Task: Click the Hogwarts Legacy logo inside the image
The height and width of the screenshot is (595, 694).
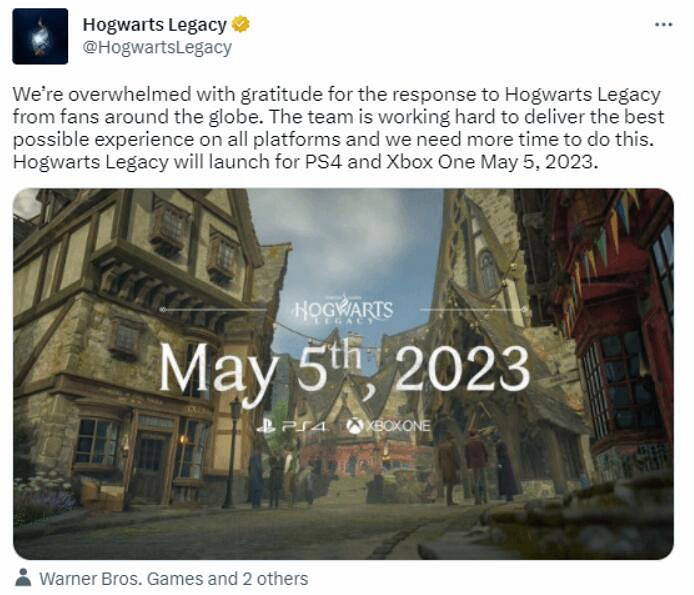Action: pyautogui.click(x=343, y=310)
